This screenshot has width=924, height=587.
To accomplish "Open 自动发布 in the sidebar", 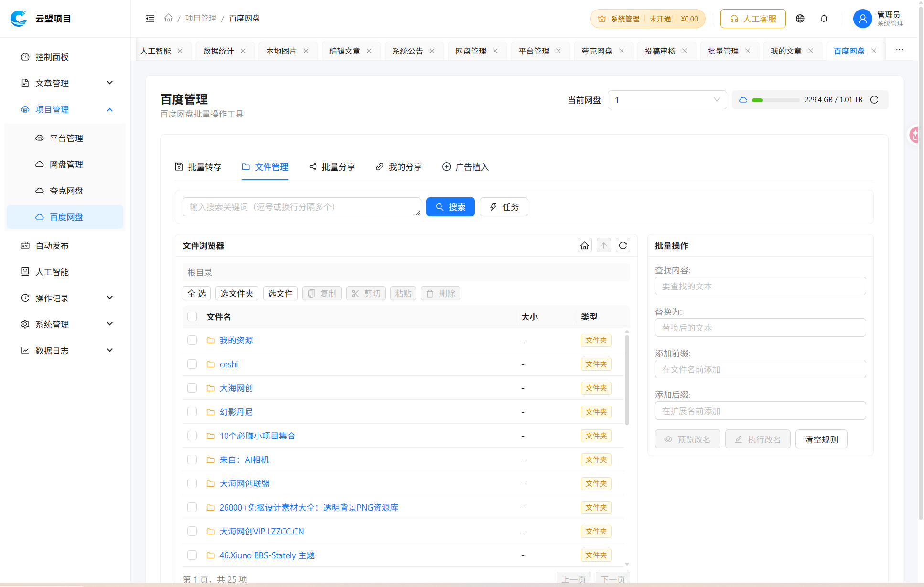I will point(65,245).
